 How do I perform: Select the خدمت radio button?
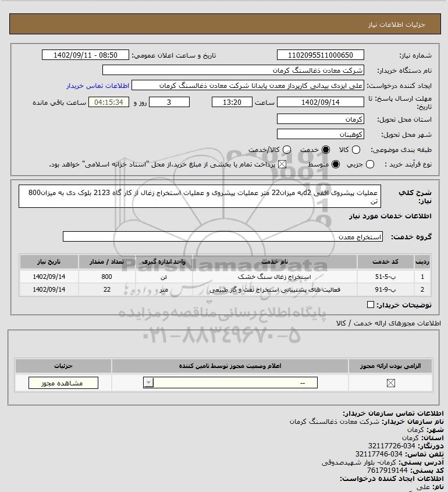(x=326, y=150)
